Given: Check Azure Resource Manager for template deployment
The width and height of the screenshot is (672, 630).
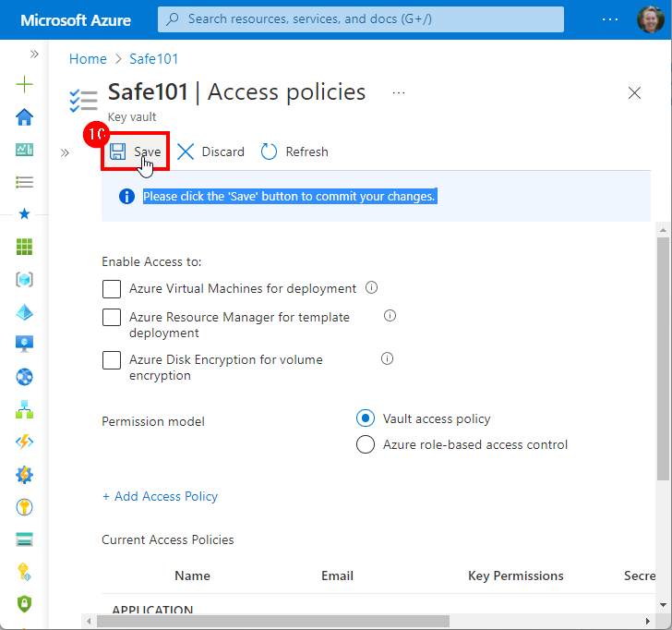Looking at the screenshot, I should tap(112, 318).
